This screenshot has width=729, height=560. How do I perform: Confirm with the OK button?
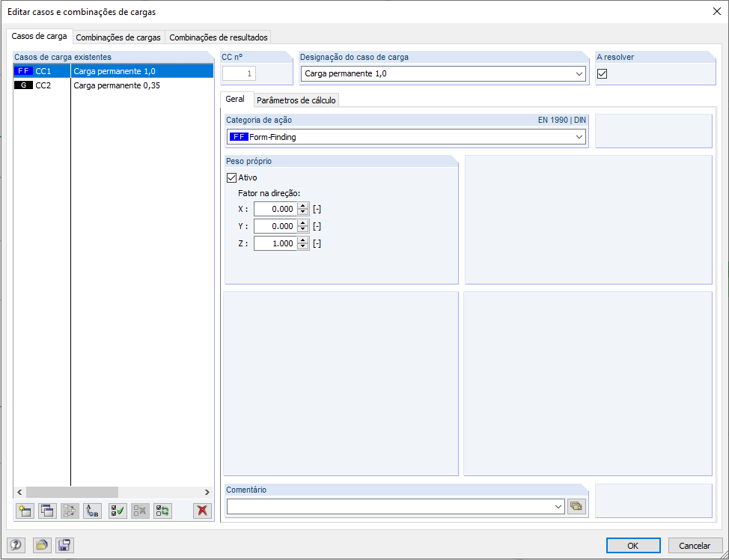[633, 546]
